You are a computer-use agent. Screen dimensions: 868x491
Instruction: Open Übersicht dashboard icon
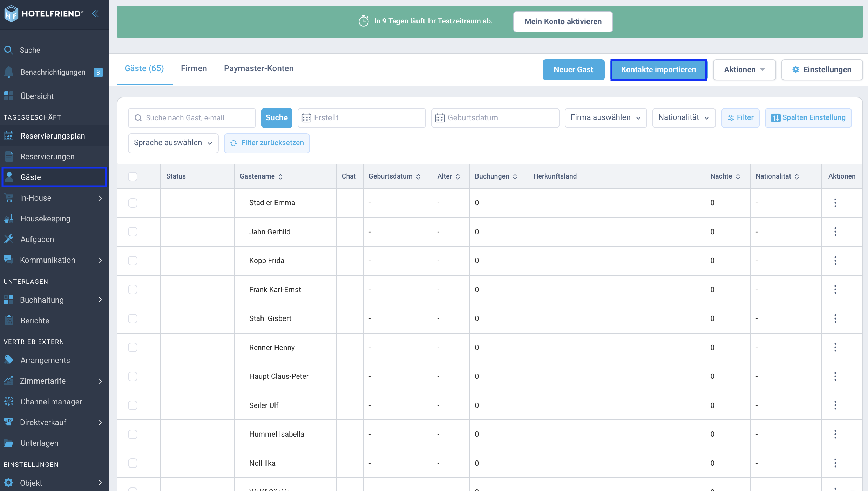pos(9,96)
